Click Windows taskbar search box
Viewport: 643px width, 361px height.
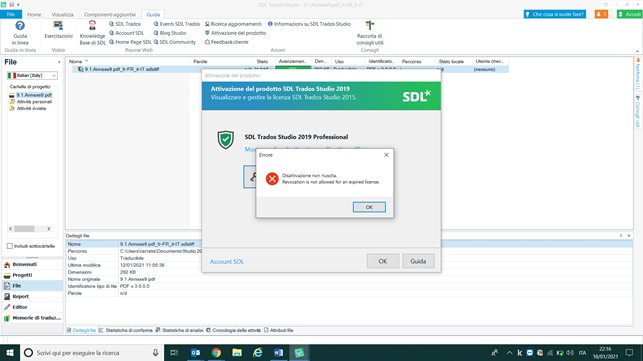tap(92, 353)
